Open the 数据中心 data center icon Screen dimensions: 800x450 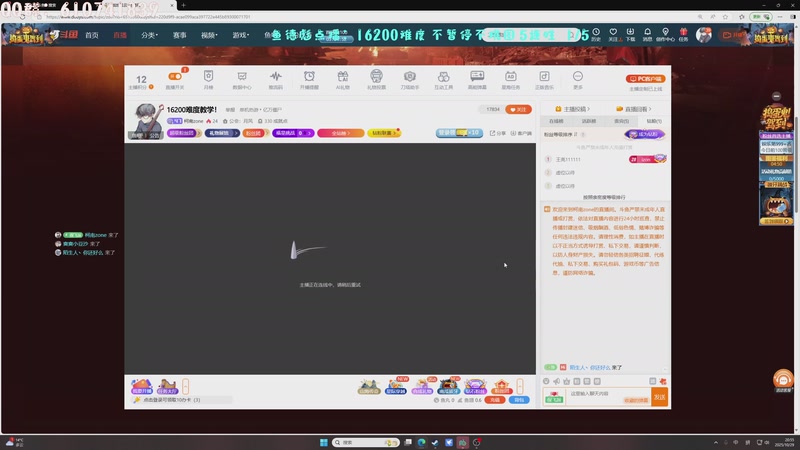pyautogui.click(x=242, y=77)
